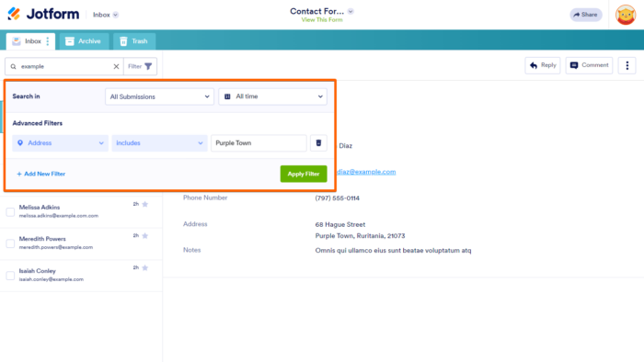Screen dimensions: 644x362
Task: Focus the search field containing example
Action: coord(65,66)
